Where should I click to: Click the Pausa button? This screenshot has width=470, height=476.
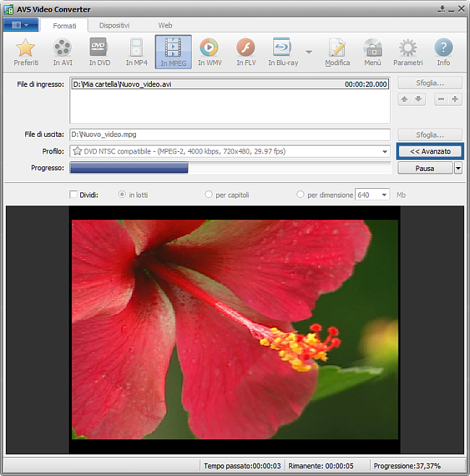(425, 169)
